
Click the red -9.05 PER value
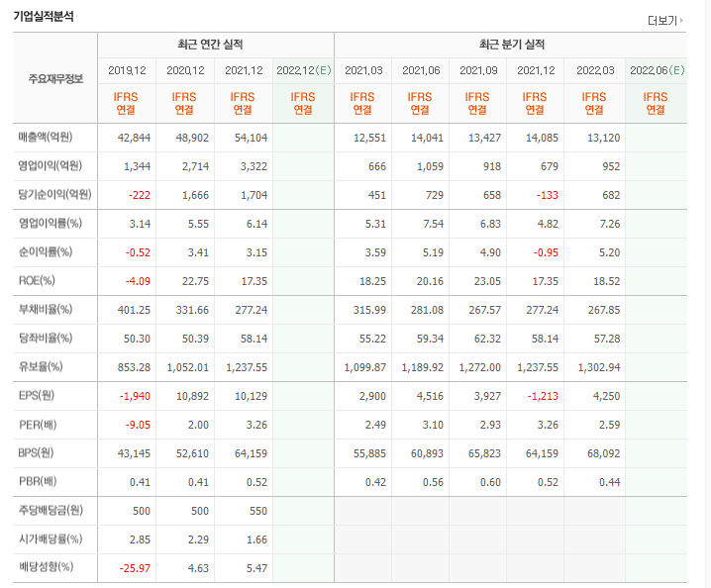point(138,425)
